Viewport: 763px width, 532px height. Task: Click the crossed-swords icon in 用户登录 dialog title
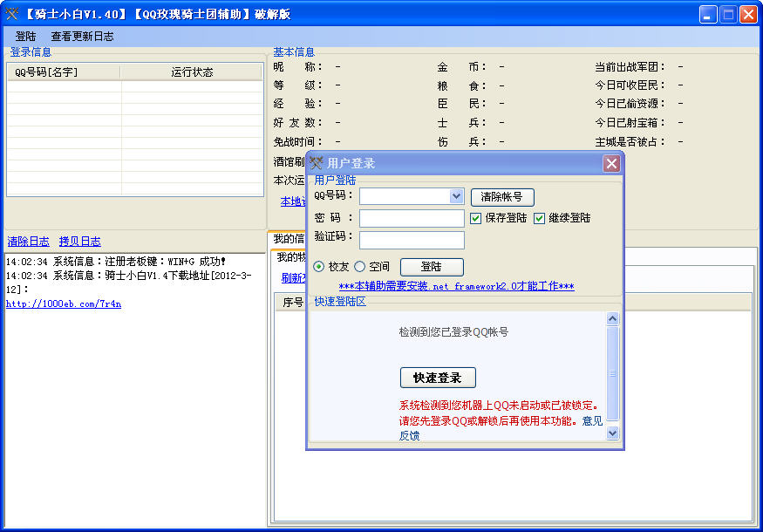[x=317, y=163]
